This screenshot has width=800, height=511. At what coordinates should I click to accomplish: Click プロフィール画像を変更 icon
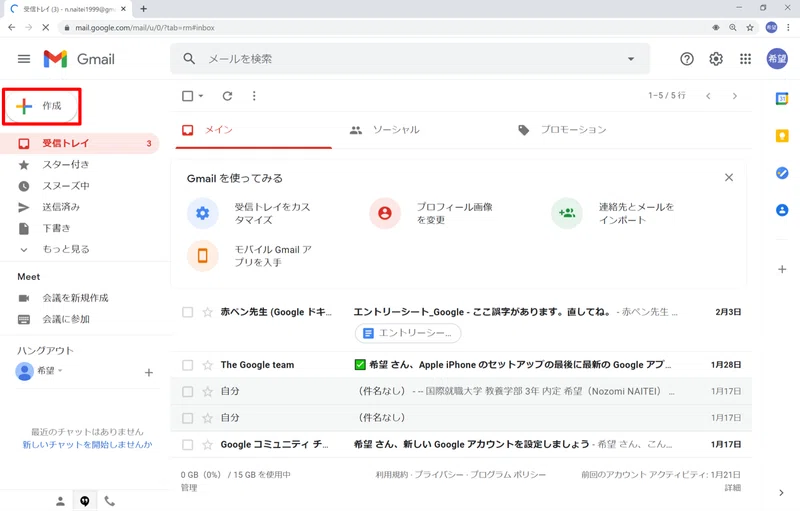point(385,213)
